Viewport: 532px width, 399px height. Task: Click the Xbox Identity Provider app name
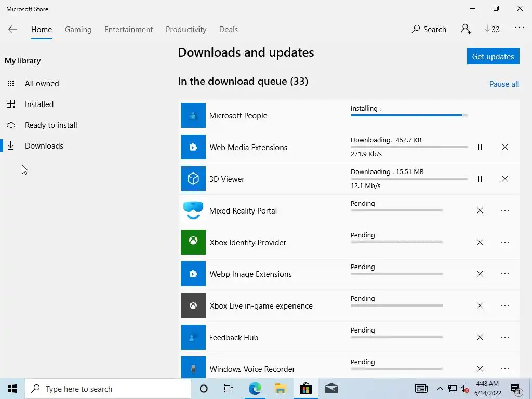pyautogui.click(x=248, y=242)
